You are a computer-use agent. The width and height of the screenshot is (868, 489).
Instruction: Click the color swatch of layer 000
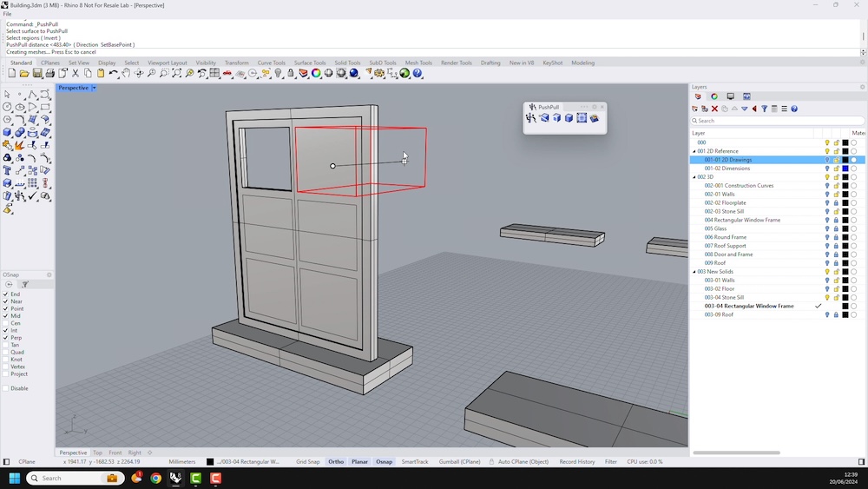click(845, 143)
